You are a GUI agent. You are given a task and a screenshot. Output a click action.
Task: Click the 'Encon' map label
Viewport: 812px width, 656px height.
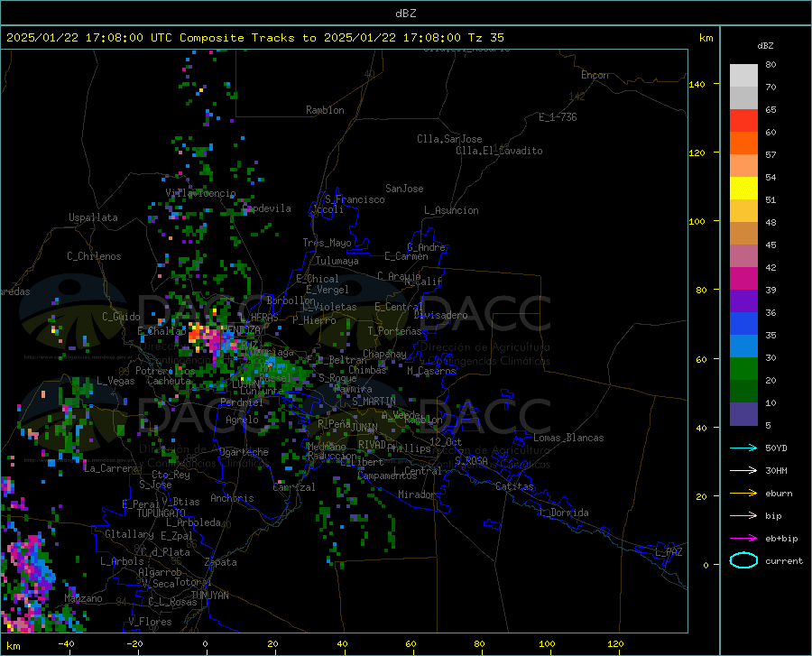point(595,75)
